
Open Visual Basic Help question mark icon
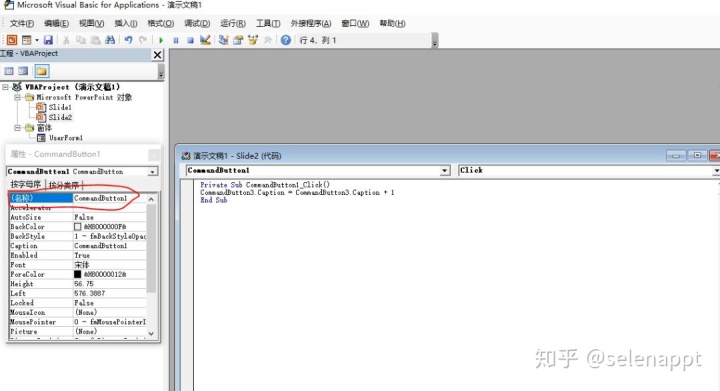(x=286, y=40)
